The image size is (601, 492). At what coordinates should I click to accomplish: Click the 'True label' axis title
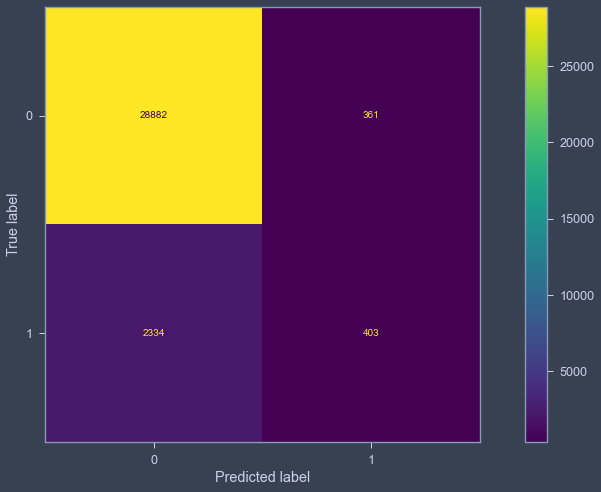click(x=12, y=225)
